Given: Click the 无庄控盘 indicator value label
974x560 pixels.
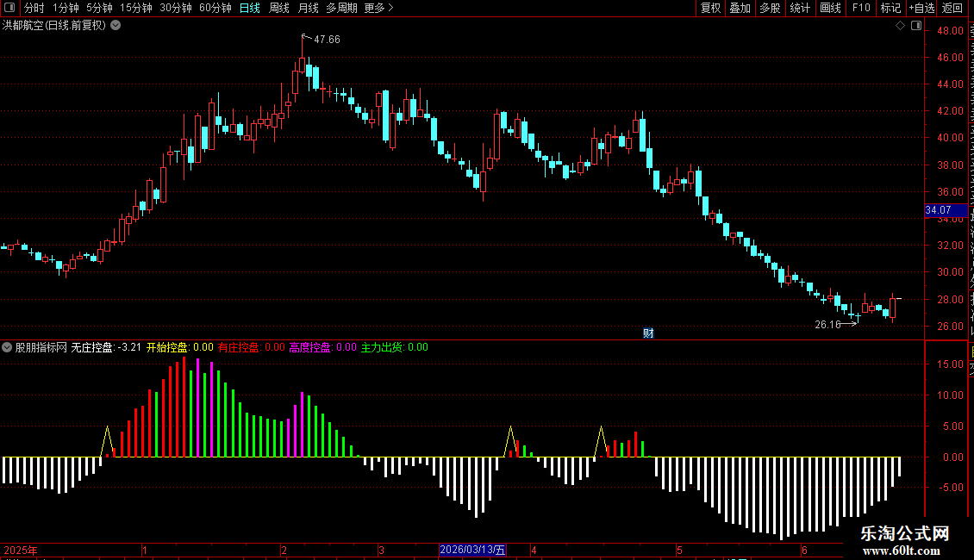Looking at the screenshot, I should (x=106, y=348).
